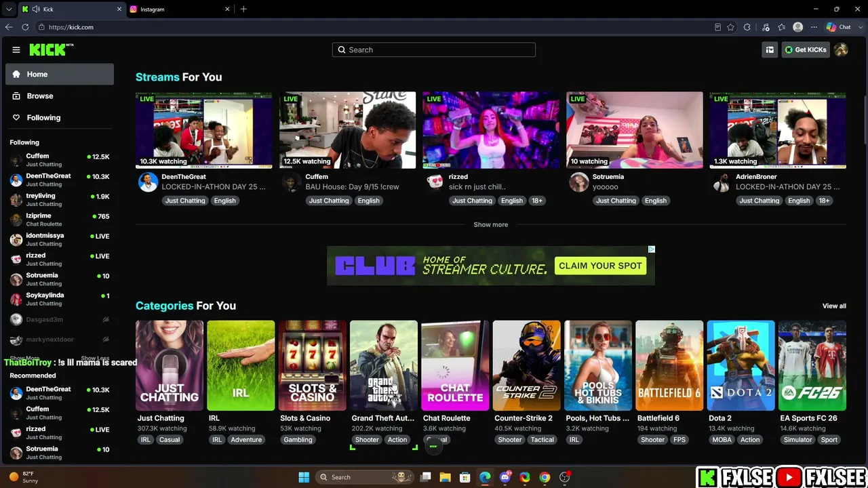Open the Just Chatting category card

170,365
